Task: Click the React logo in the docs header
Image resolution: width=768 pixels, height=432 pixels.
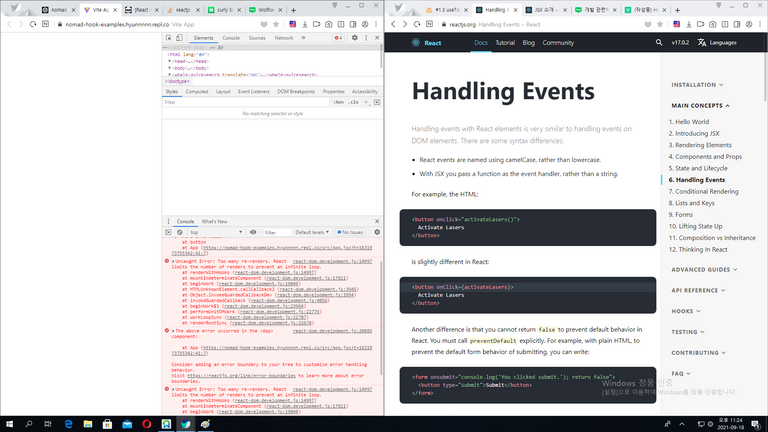Action: pos(426,43)
